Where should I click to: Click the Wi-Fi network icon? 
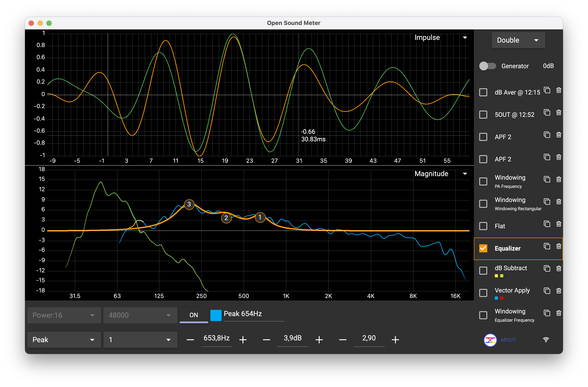[546, 340]
